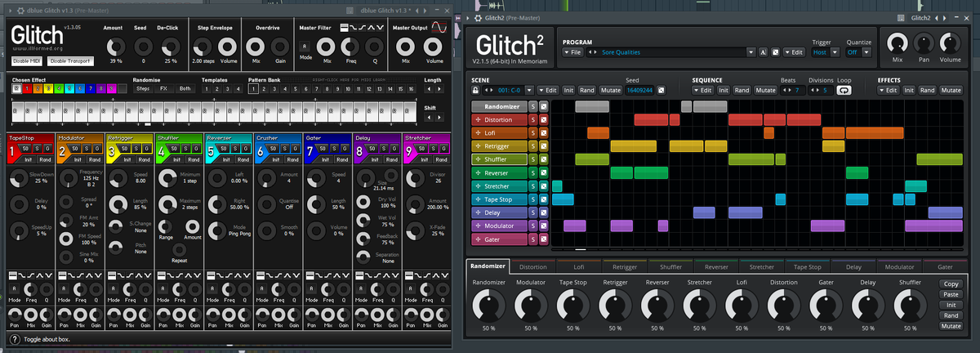This screenshot has height=353, width=980.
Task: Select the first Master Filter shape icon
Action: pos(345,28)
